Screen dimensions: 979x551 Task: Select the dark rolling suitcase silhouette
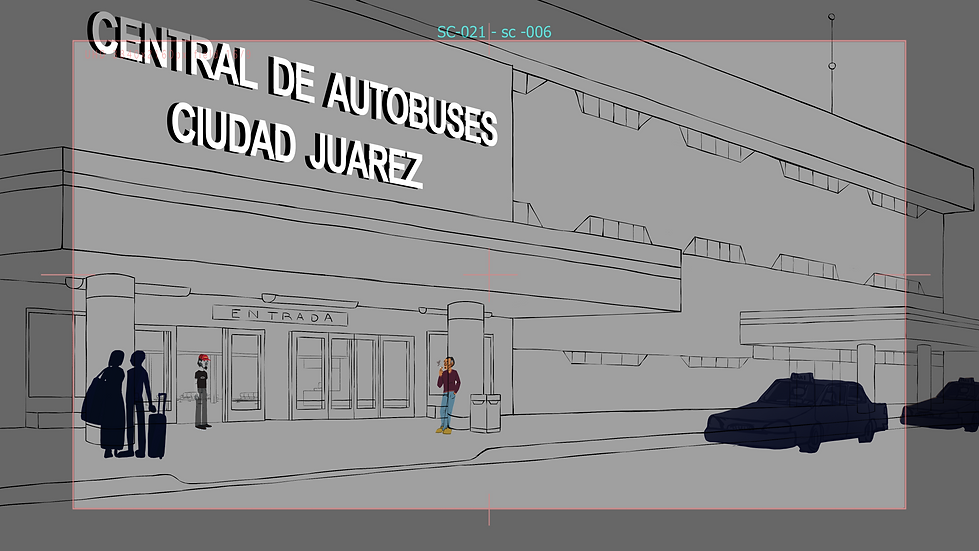click(x=157, y=426)
